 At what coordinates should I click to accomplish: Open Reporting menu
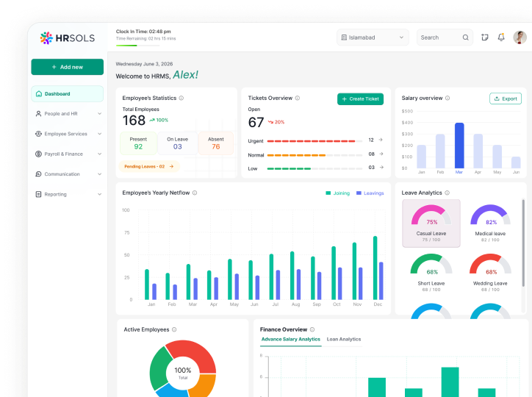(x=67, y=194)
